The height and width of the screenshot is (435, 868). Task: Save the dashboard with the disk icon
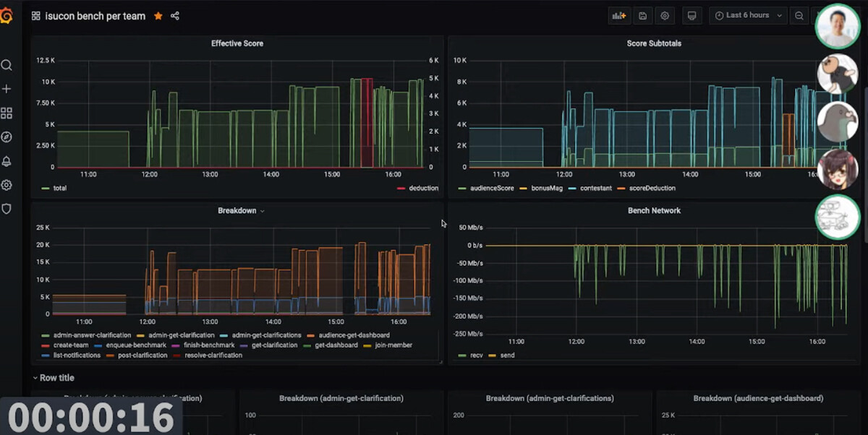tap(643, 15)
